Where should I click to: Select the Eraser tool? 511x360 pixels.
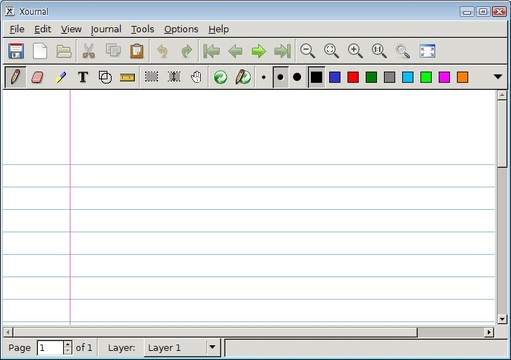(37, 77)
